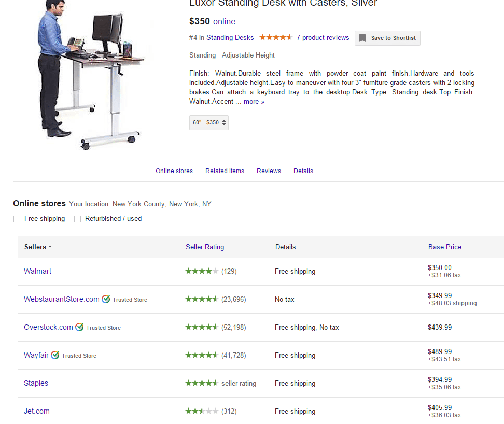Sort by the Base Price column header
The height and width of the screenshot is (424, 504).
[445, 247]
